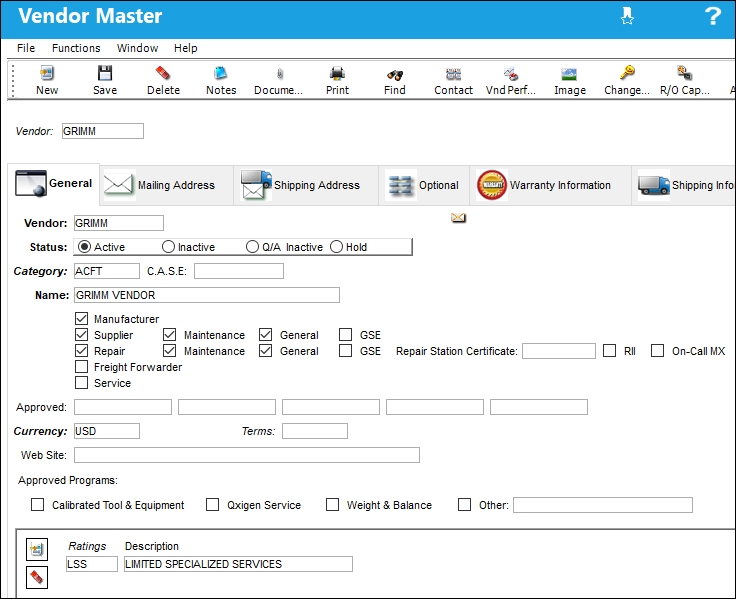
Task: Click the top Vendor search field
Action: (103, 131)
